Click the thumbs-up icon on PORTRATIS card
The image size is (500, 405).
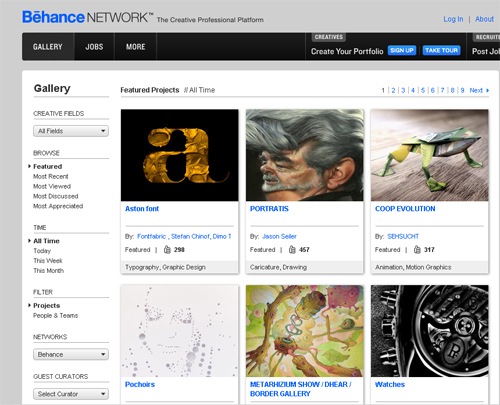click(292, 249)
